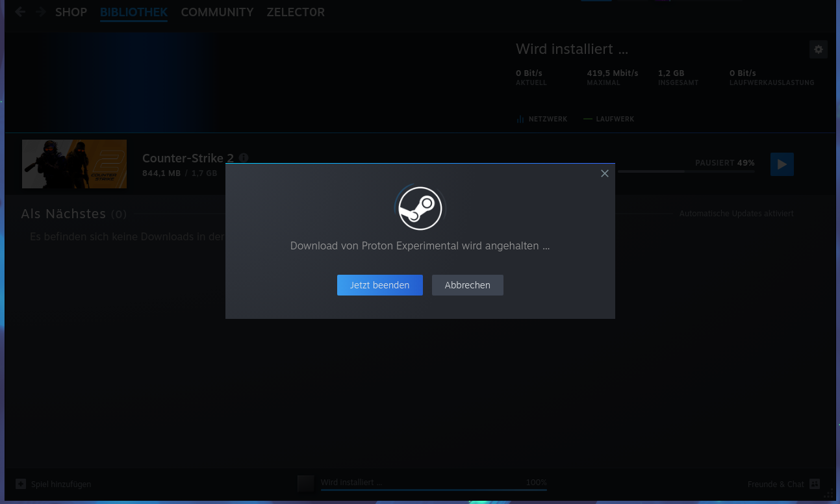Click 'PAUSIERT 49%' status text
The image size is (840, 504).
[x=725, y=163]
